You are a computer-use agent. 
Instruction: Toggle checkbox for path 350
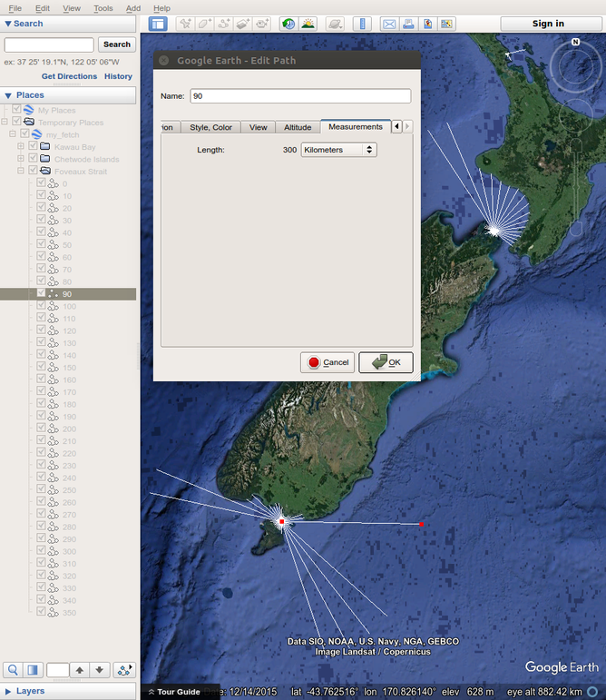pyautogui.click(x=41, y=612)
